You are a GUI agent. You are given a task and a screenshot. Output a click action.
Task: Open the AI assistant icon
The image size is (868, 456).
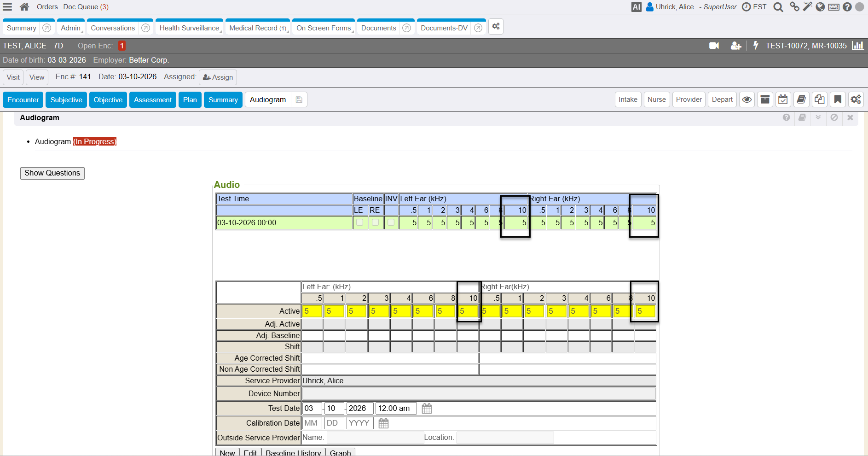coord(636,7)
